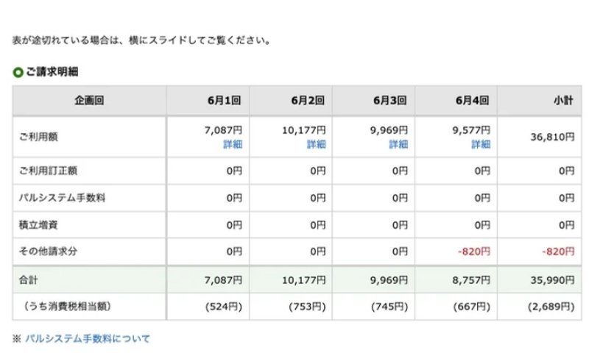Select the 積立増資 row label
The height and width of the screenshot is (364, 589).
point(38,225)
